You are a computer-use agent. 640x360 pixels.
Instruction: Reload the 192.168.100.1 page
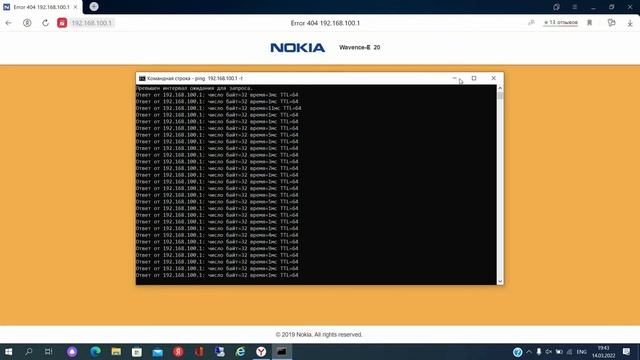click(x=45, y=23)
